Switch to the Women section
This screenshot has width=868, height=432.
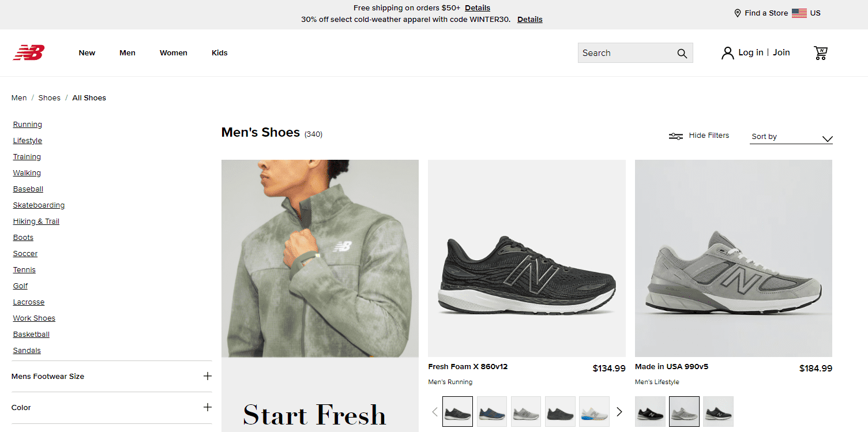[x=173, y=52]
